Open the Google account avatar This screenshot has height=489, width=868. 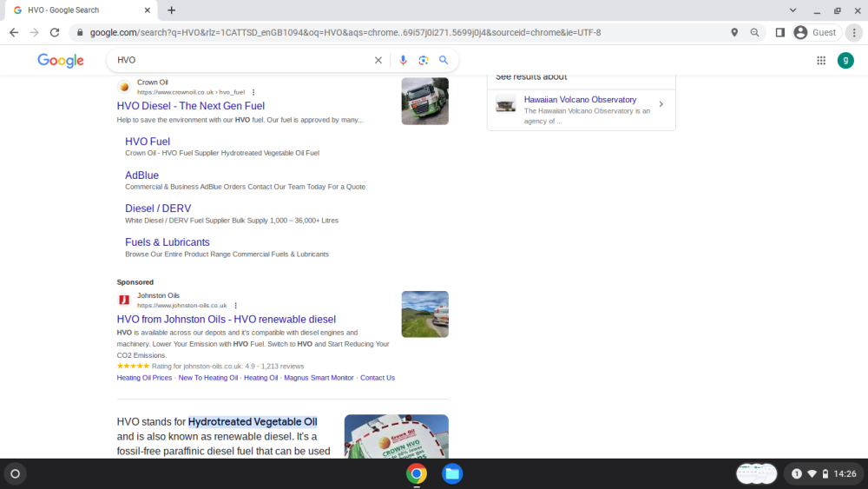[x=845, y=60]
